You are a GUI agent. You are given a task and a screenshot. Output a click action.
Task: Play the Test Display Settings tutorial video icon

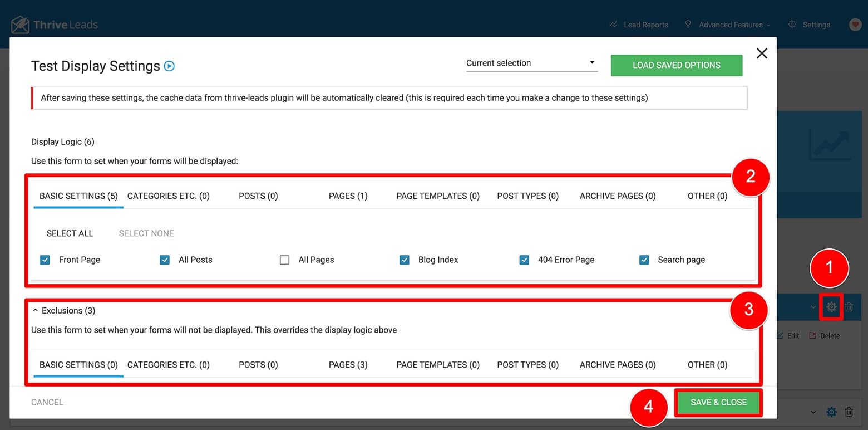[x=170, y=66]
